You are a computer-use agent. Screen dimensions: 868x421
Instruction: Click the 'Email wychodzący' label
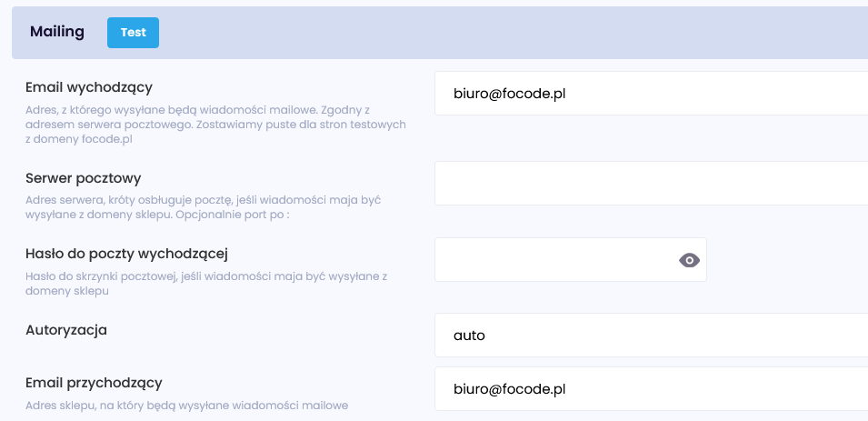pyautogui.click(x=89, y=87)
